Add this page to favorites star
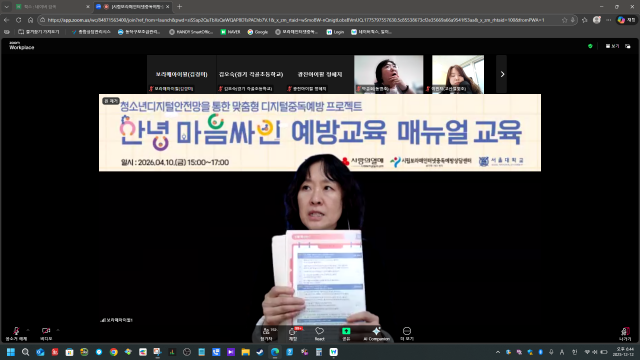The width and height of the screenshot is (640, 360). click(564, 20)
